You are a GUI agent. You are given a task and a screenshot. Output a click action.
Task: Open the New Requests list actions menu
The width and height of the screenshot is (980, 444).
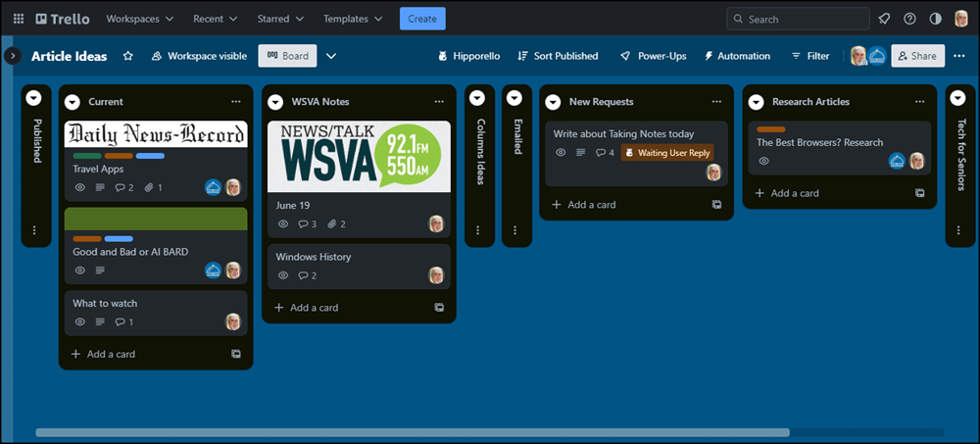click(x=716, y=101)
